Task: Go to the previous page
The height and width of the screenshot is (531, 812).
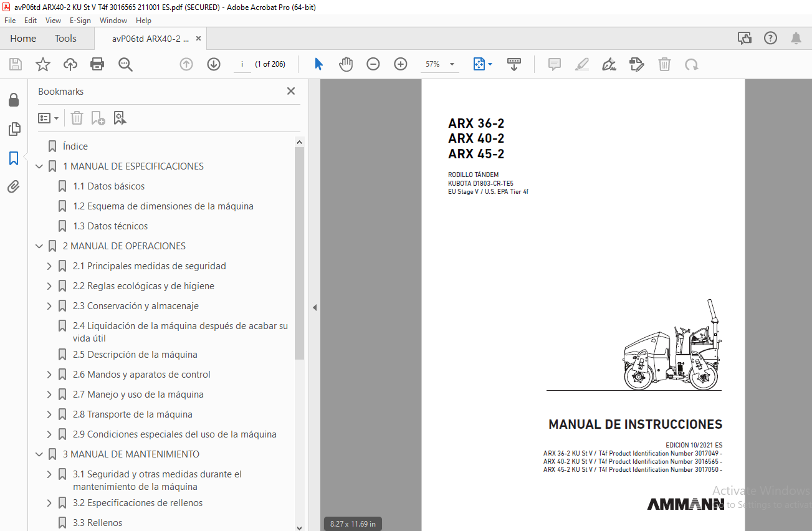Action: (186, 64)
